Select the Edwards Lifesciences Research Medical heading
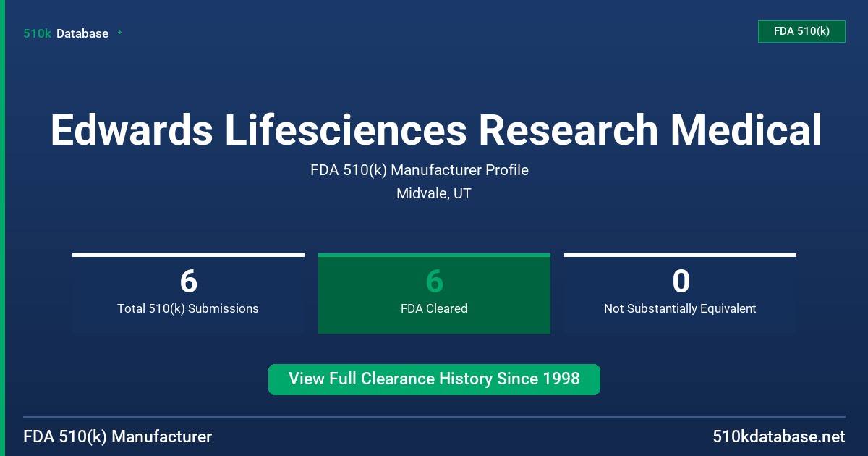868x456 pixels. 436,130
